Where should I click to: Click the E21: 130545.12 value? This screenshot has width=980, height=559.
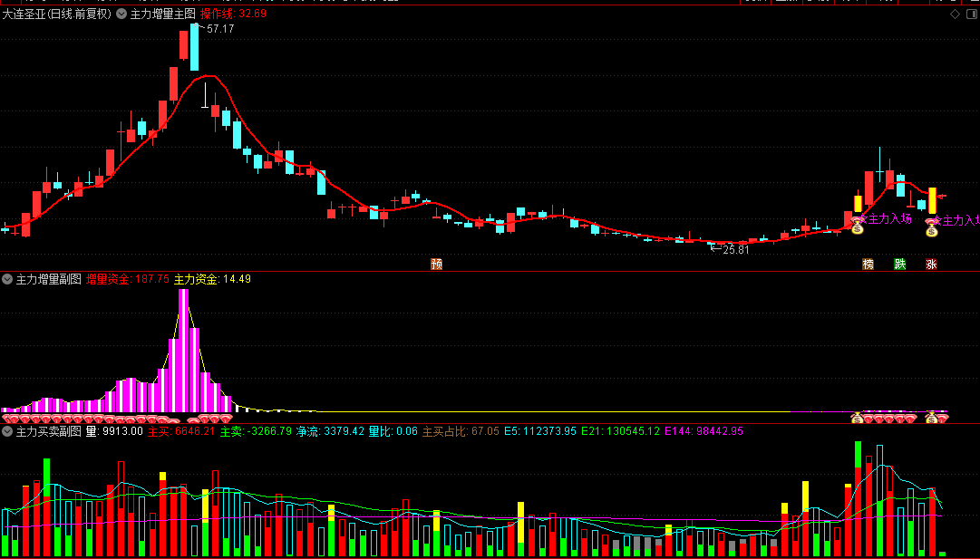pos(621,431)
